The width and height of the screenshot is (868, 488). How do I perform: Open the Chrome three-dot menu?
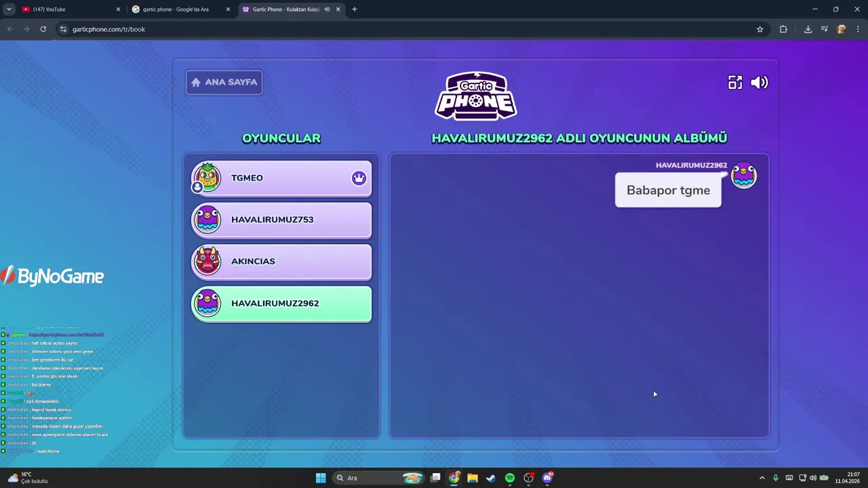[858, 29]
